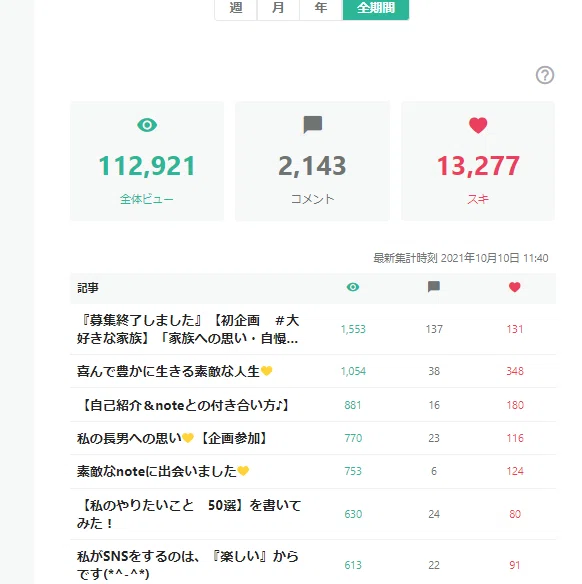Open article 【私のやりたいこと 50選】を書いてみた！

(x=189, y=514)
